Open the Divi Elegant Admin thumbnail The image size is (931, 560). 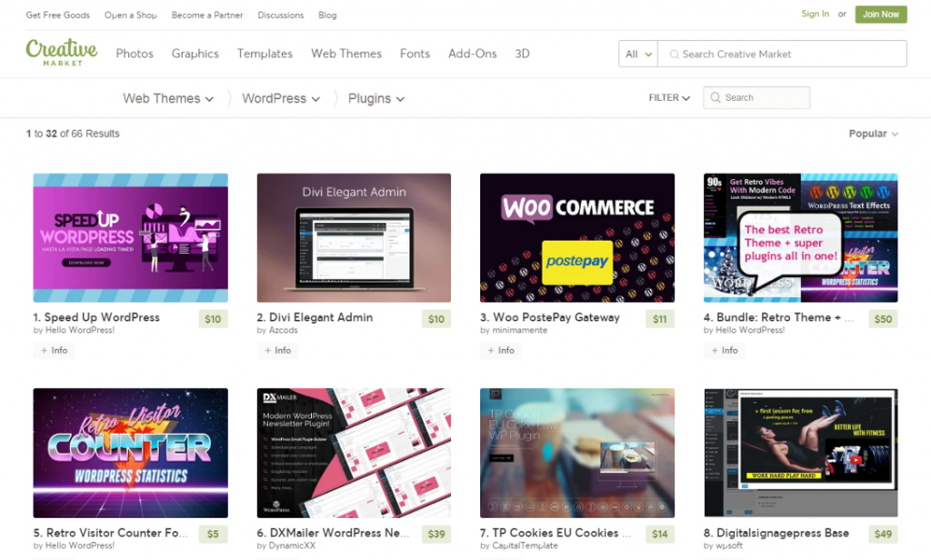[354, 237]
